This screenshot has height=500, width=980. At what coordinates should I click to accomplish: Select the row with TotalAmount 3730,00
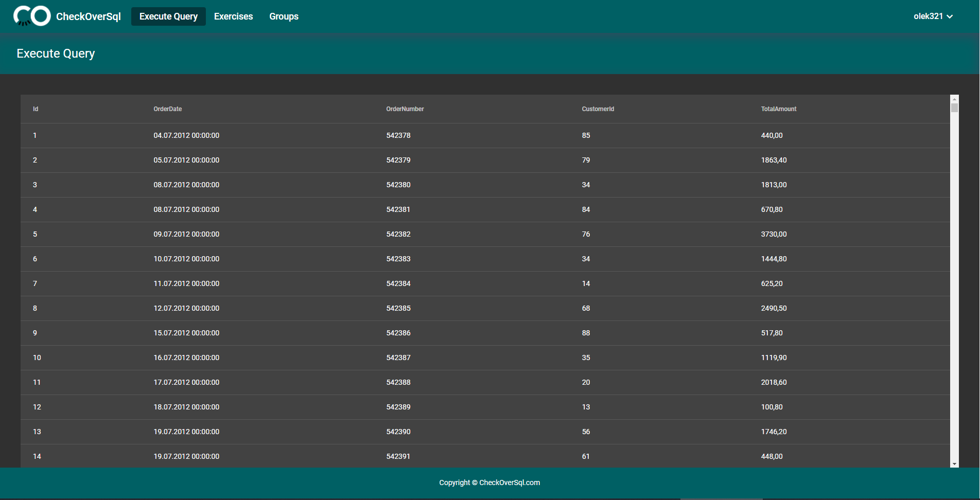point(485,235)
